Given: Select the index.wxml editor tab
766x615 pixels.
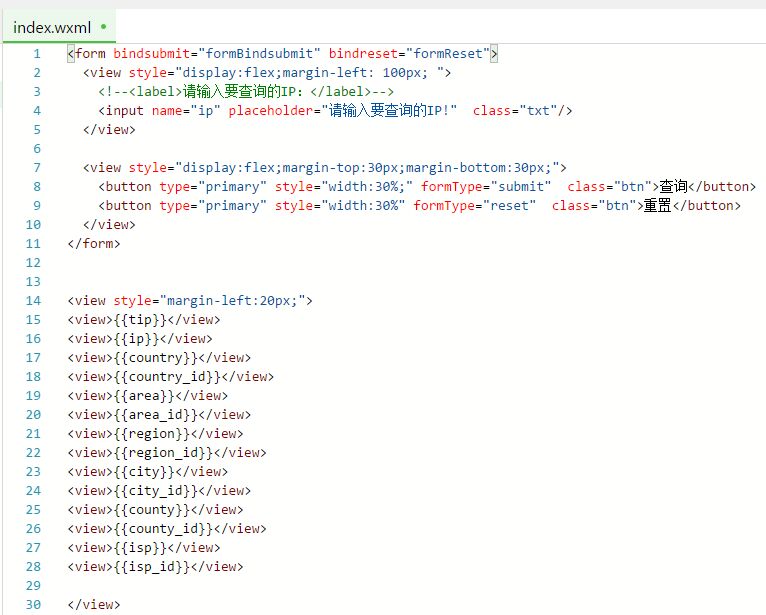Looking at the screenshot, I should (x=59, y=27).
